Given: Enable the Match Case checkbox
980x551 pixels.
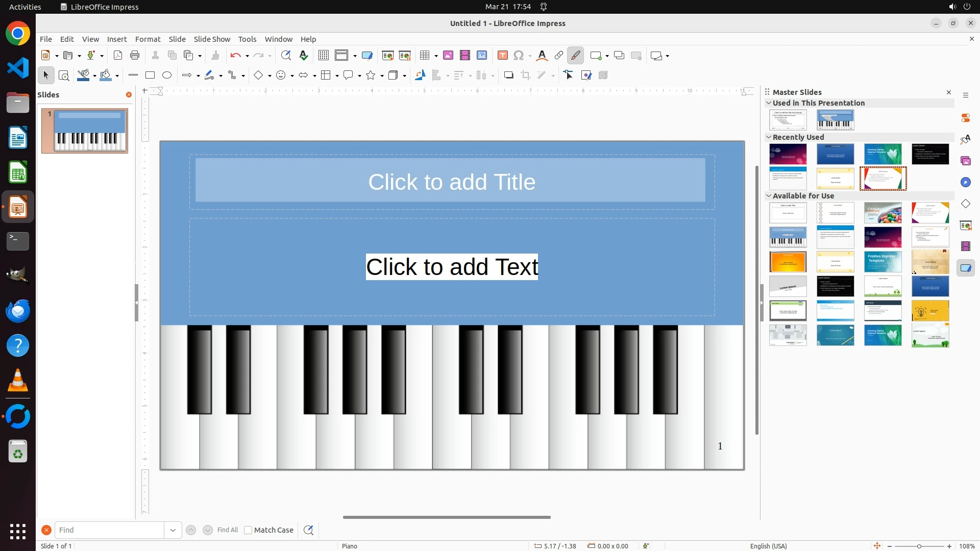Looking at the screenshot, I should pos(248,530).
